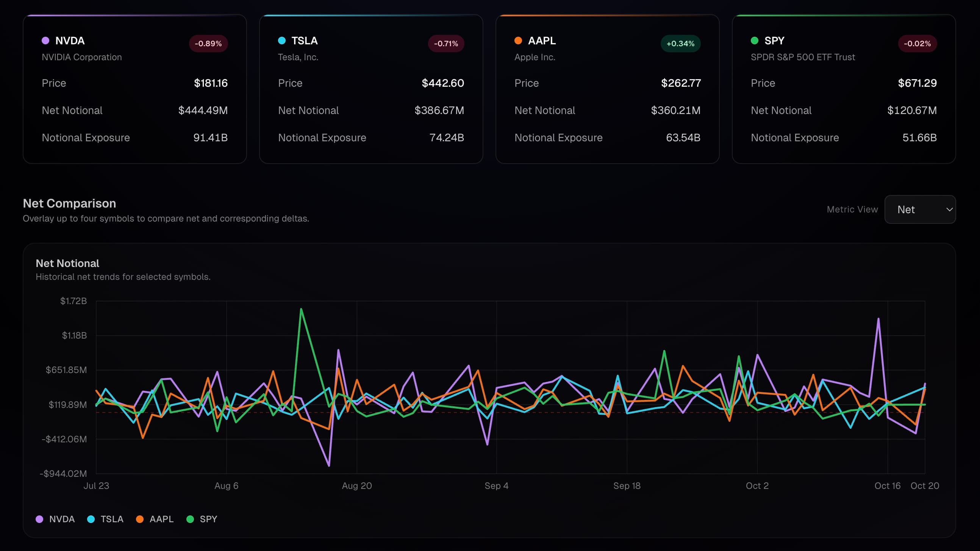
Task: Click the Oct 2 x-axis date label
Action: click(757, 485)
